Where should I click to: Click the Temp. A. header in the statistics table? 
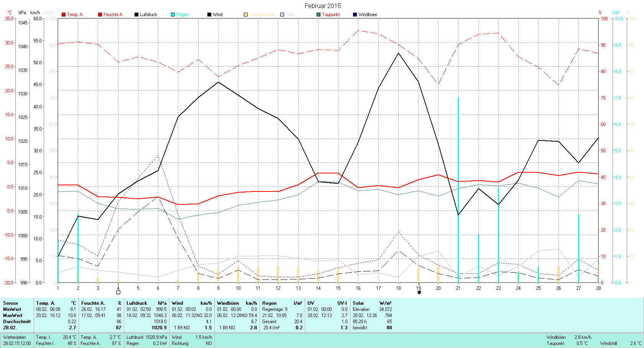point(46,303)
